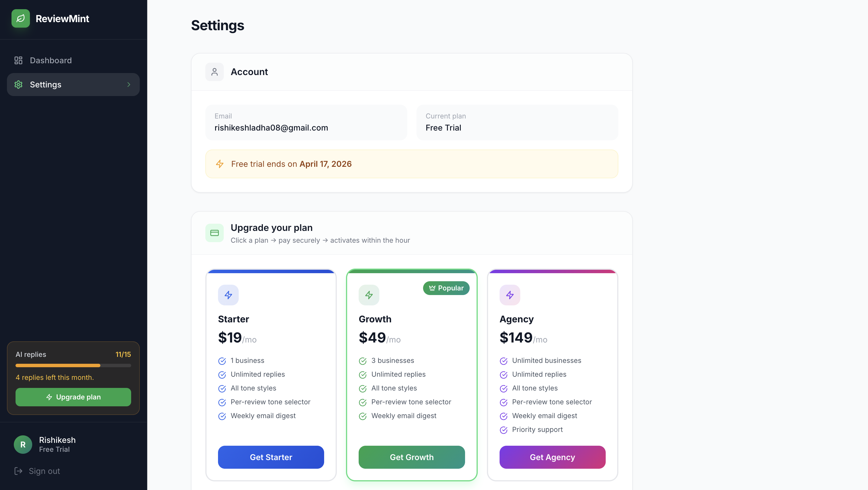Select Dashboard in the sidebar navigation
The image size is (868, 490).
(51, 60)
